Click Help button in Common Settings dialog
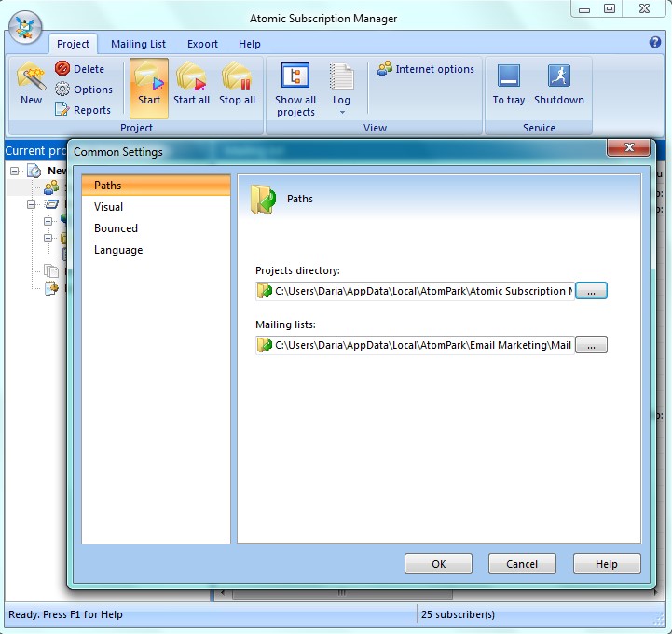The width and height of the screenshot is (672, 634). (607, 564)
